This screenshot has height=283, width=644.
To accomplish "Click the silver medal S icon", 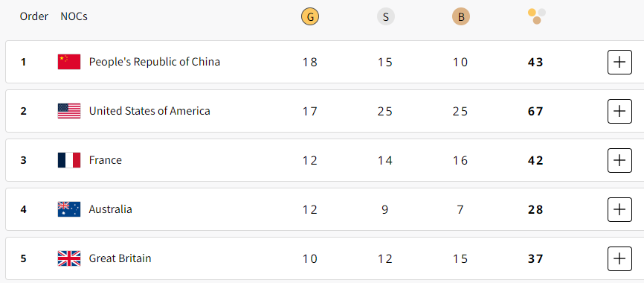I will coord(386,17).
